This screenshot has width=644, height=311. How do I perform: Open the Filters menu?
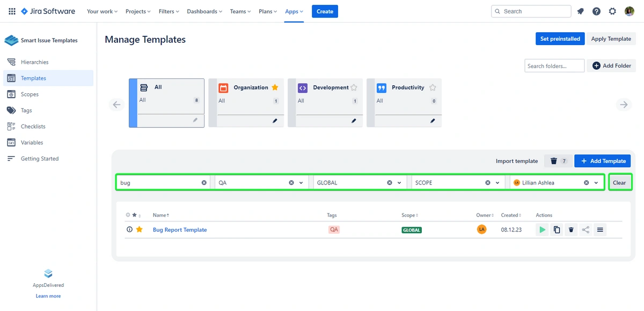click(x=169, y=11)
